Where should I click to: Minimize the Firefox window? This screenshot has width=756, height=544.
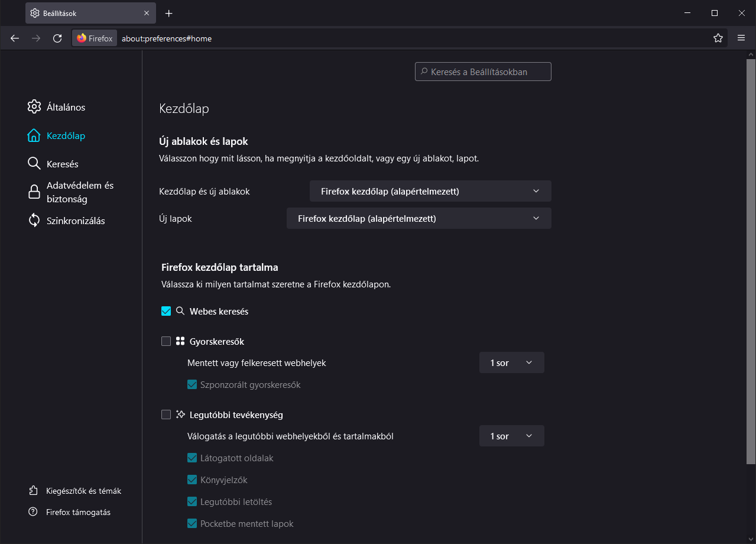pos(687,13)
